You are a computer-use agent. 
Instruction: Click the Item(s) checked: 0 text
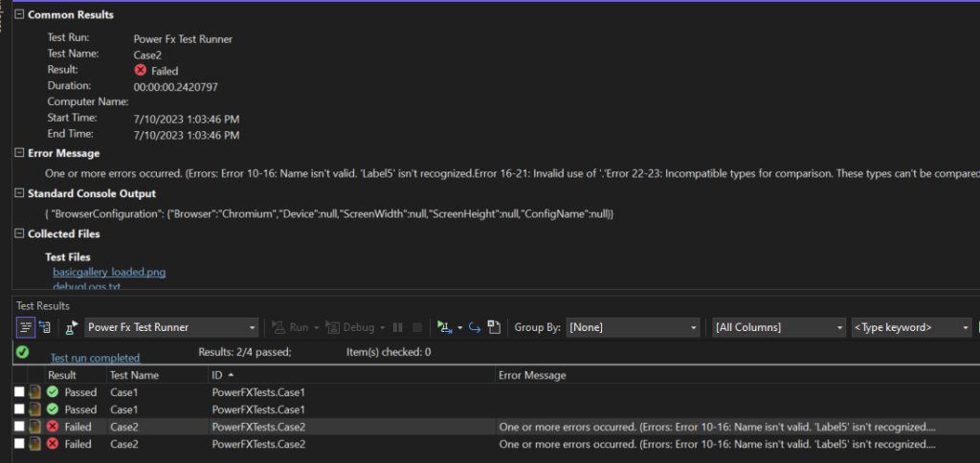[x=389, y=352]
